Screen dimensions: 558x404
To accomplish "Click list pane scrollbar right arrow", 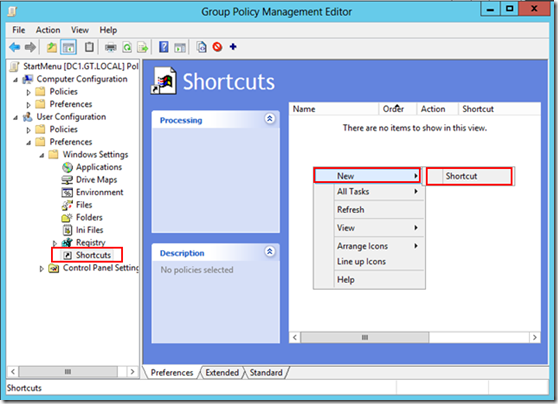I will [535, 337].
